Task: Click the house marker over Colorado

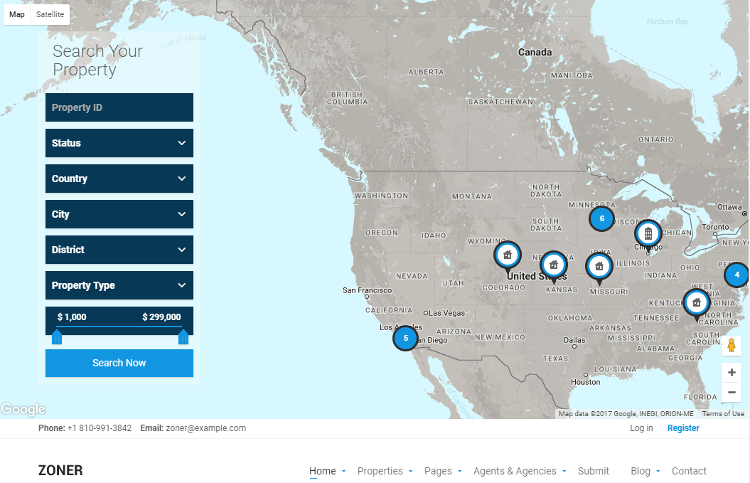Action: pyautogui.click(x=507, y=254)
